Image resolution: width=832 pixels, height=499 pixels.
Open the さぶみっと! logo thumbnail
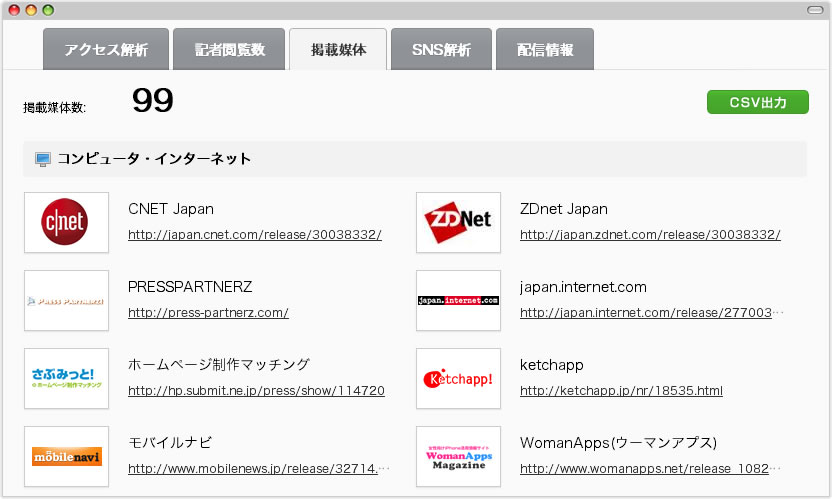click(x=66, y=378)
